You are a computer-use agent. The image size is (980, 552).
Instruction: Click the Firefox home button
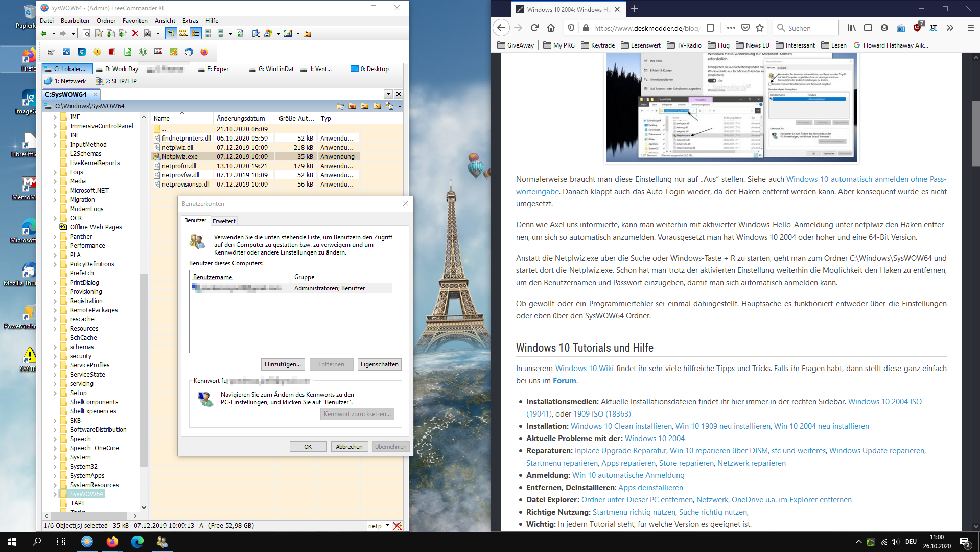[551, 28]
